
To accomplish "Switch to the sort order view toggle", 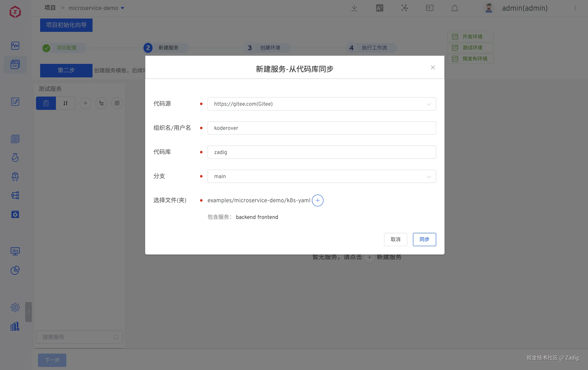I will click(65, 103).
